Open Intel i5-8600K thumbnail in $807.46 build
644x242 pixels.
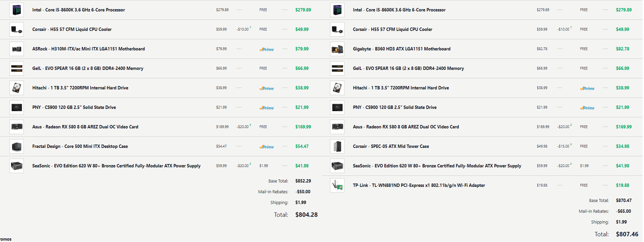pyautogui.click(x=337, y=10)
